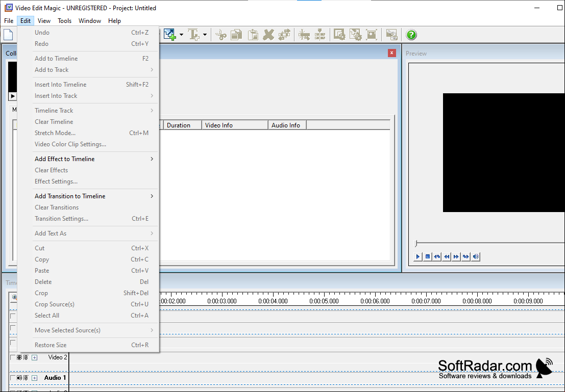Click the Video Info column header
This screenshot has width=565, height=392.
pos(235,125)
